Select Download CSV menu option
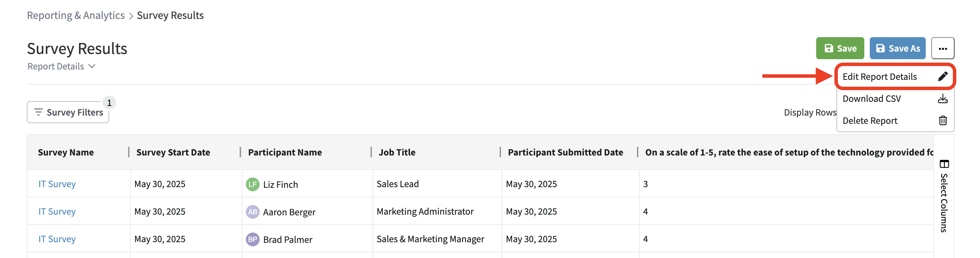Screen dimensions: 980x258 point(871,99)
